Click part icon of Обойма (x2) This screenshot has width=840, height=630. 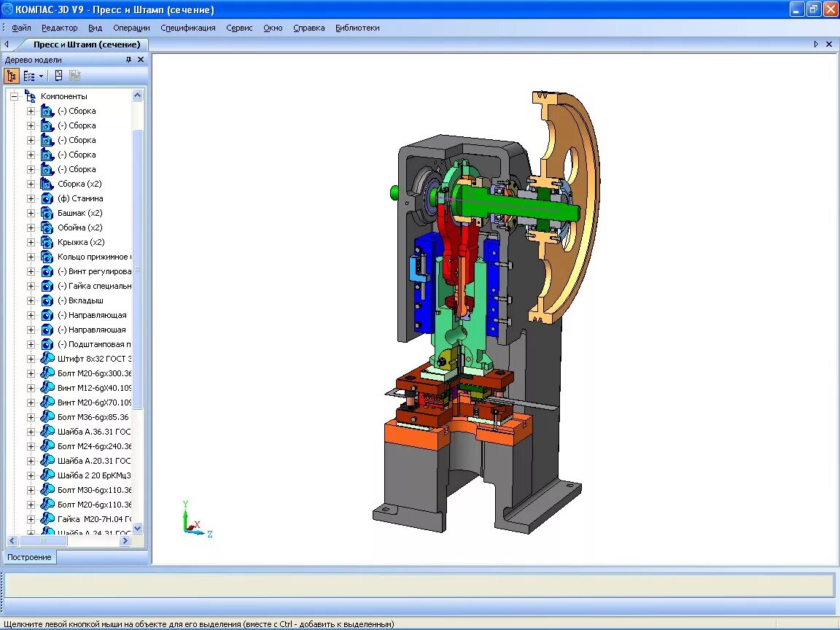click(x=47, y=227)
